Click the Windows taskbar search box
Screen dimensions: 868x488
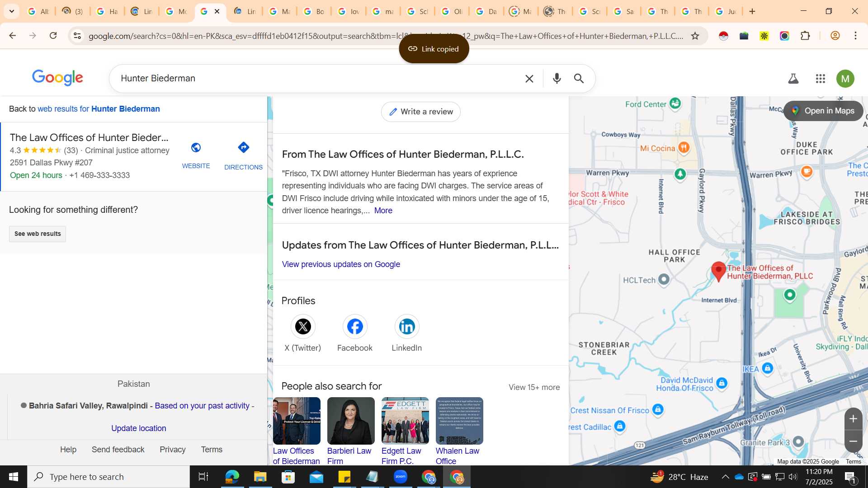108,477
